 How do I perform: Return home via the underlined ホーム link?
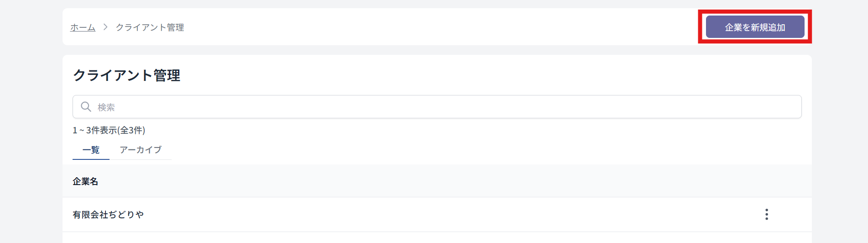(x=83, y=27)
